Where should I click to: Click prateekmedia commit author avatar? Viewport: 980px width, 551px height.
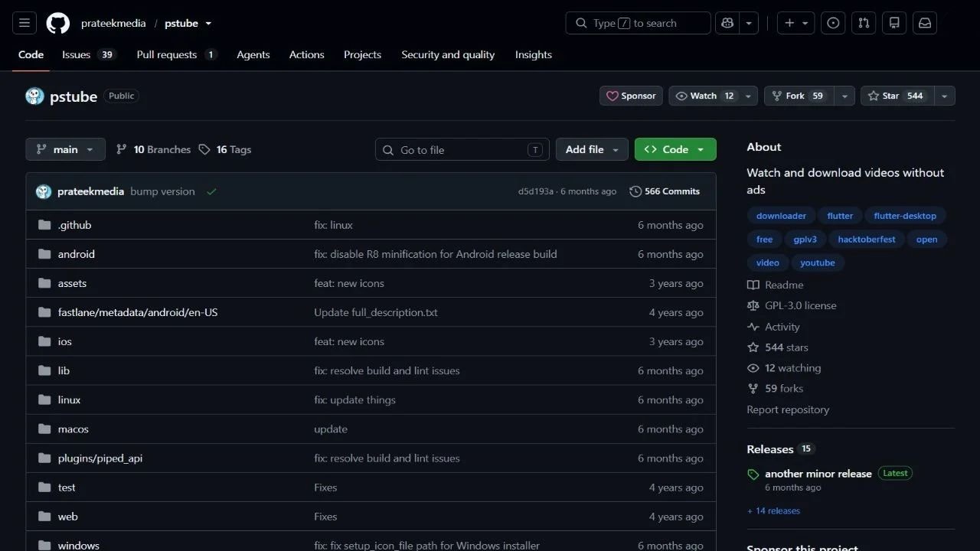(x=44, y=191)
